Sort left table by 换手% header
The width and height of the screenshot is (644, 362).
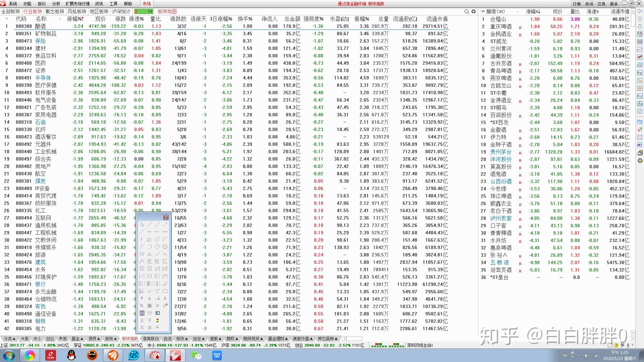[x=245, y=19]
